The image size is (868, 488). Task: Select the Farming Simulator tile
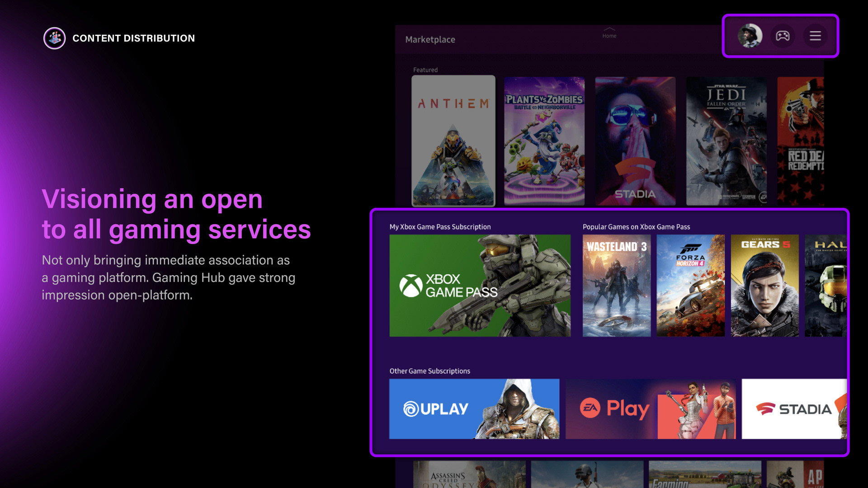(x=705, y=474)
